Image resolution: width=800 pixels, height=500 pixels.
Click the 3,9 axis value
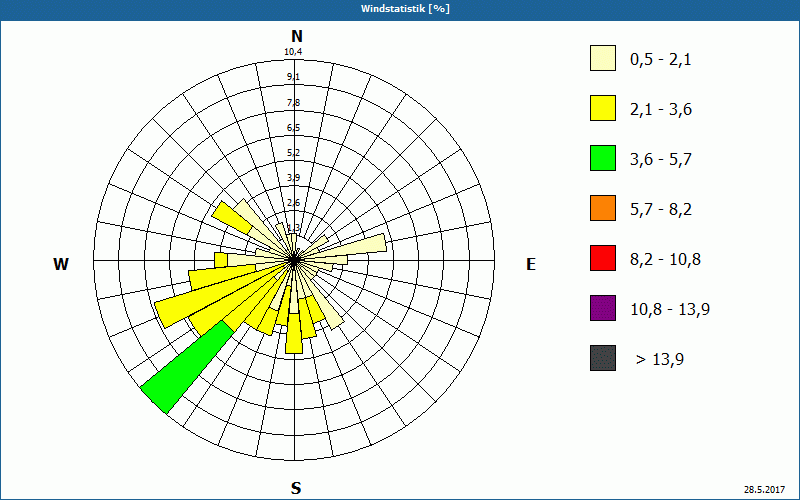pyautogui.click(x=293, y=178)
